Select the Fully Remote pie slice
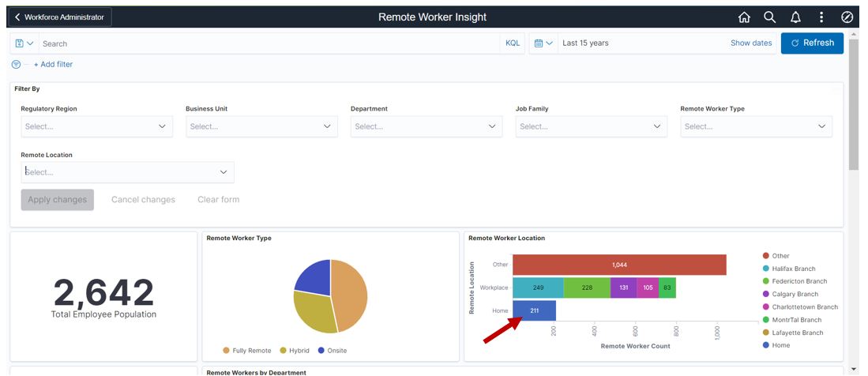Viewport: 868px width, 376px height. click(x=350, y=294)
